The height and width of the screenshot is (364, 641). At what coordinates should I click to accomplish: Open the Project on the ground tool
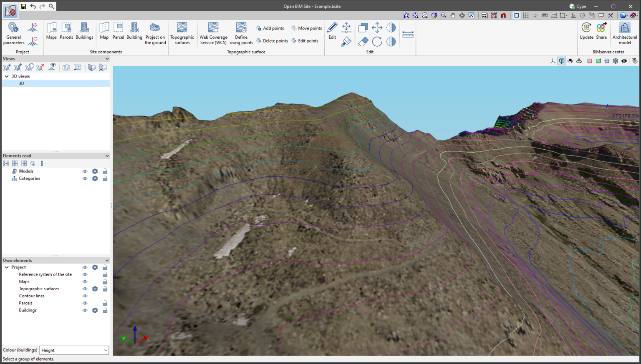[155, 33]
